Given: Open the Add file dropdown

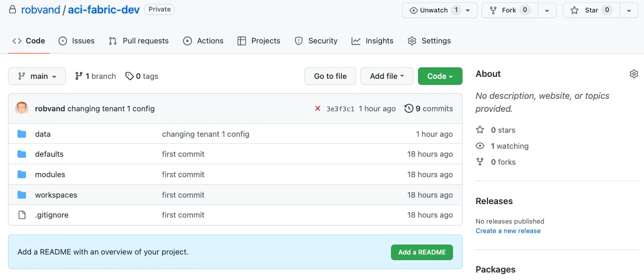Looking at the screenshot, I should 386,76.
